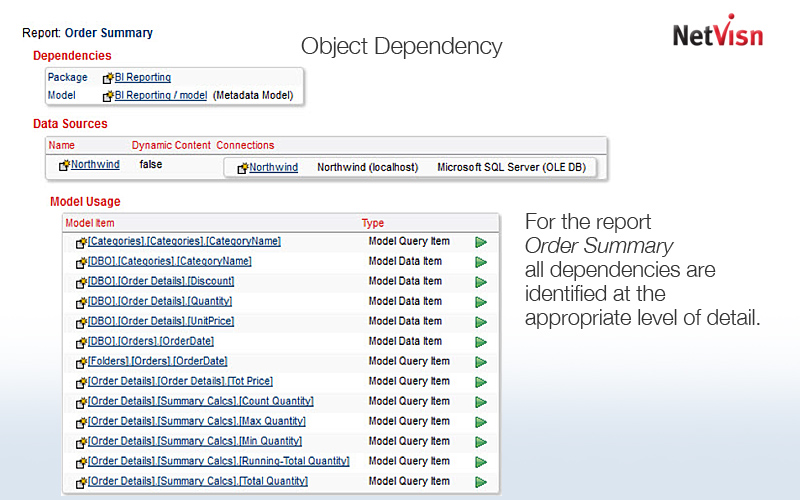Image resolution: width=800 pixels, height=500 pixels.
Task: Open Summary Calcs [Max Quantity] link
Action: point(196,421)
